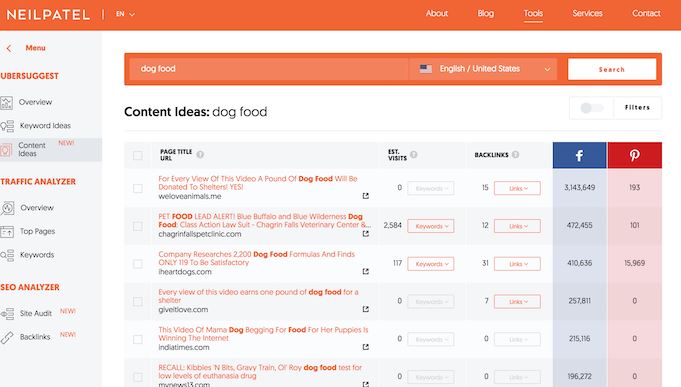Expand Links dropdown for chagrinfallspetclinic.com row
The width and height of the screenshot is (681, 387).
coord(517,226)
